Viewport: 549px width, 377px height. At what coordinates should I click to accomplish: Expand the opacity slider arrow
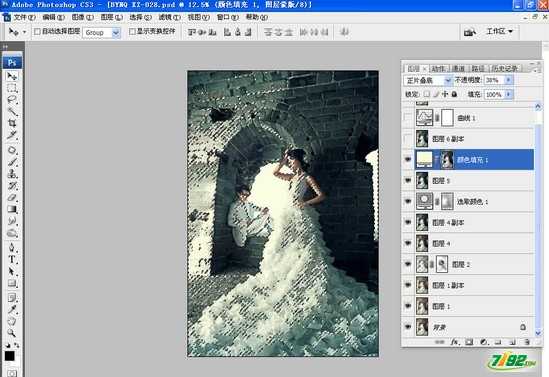click(508, 80)
